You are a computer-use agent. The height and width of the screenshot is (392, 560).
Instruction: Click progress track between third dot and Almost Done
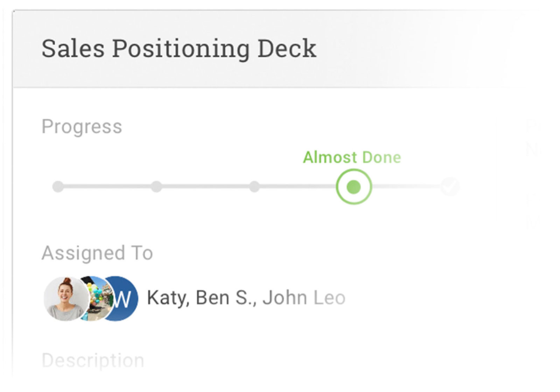(298, 187)
